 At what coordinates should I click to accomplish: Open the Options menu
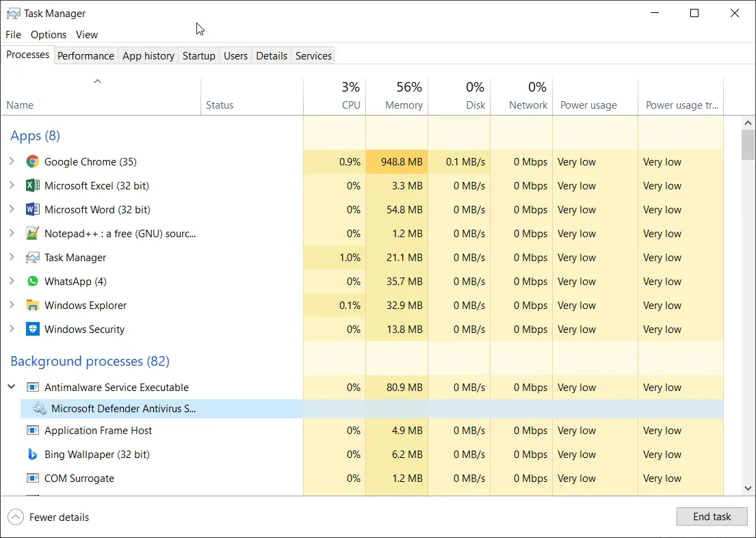[x=48, y=35]
